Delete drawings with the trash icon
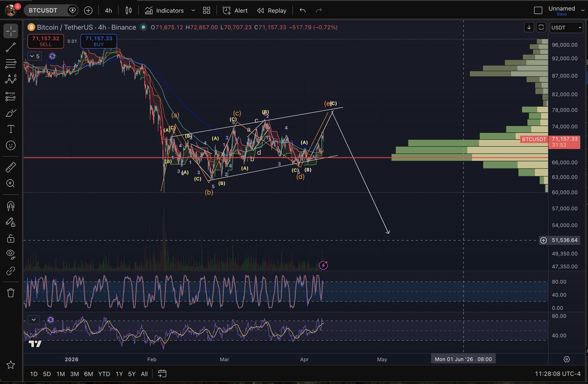 (11, 293)
